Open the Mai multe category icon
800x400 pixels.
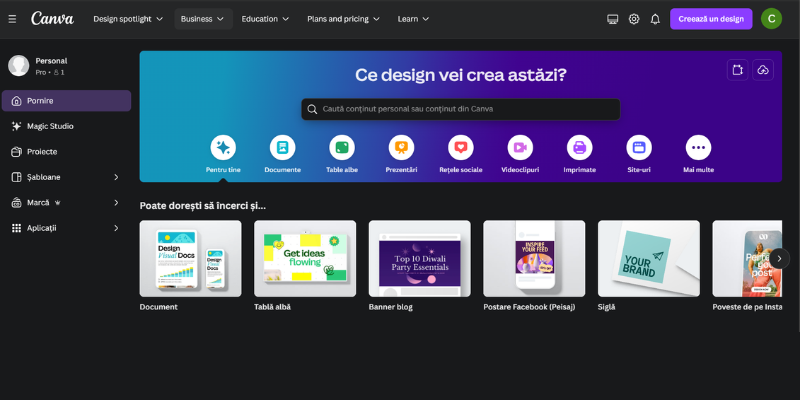(698, 147)
